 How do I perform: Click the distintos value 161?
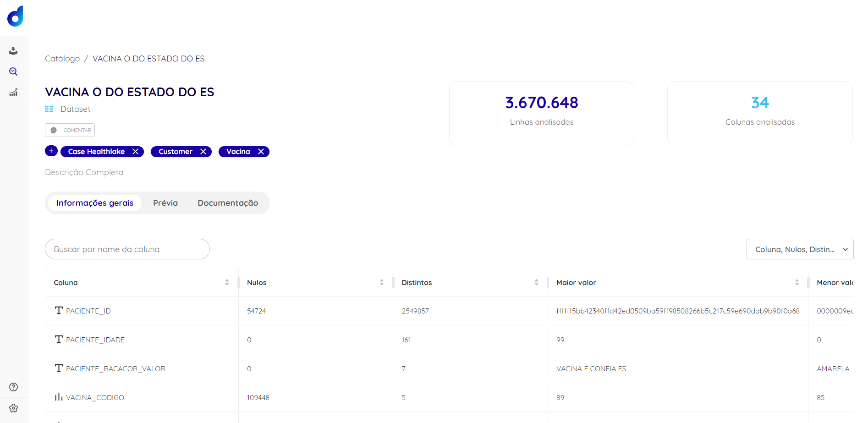pyautogui.click(x=406, y=340)
